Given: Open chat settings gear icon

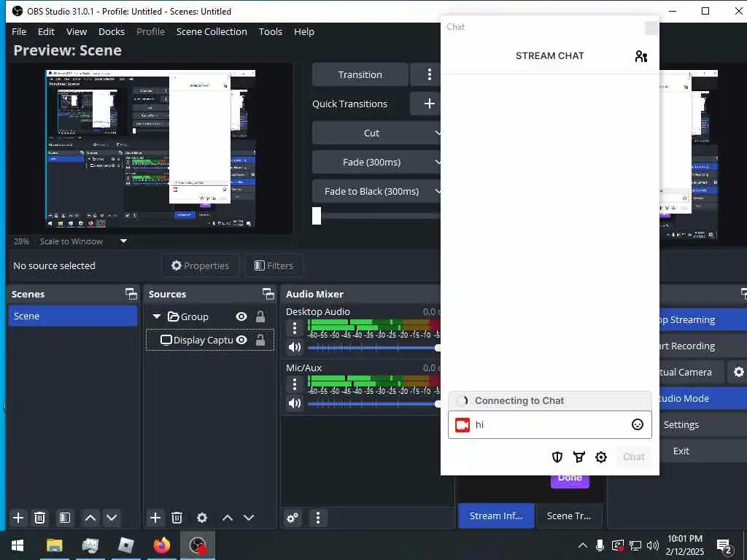Looking at the screenshot, I should pos(601,457).
